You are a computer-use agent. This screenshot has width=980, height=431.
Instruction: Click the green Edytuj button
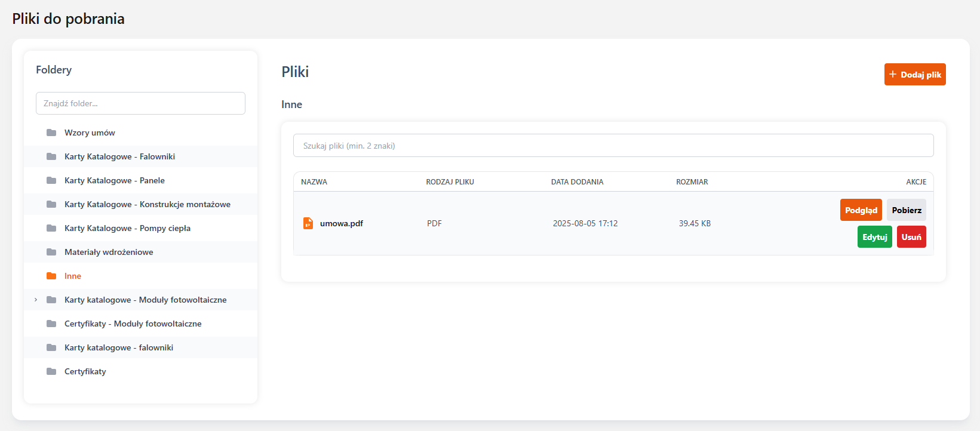874,237
